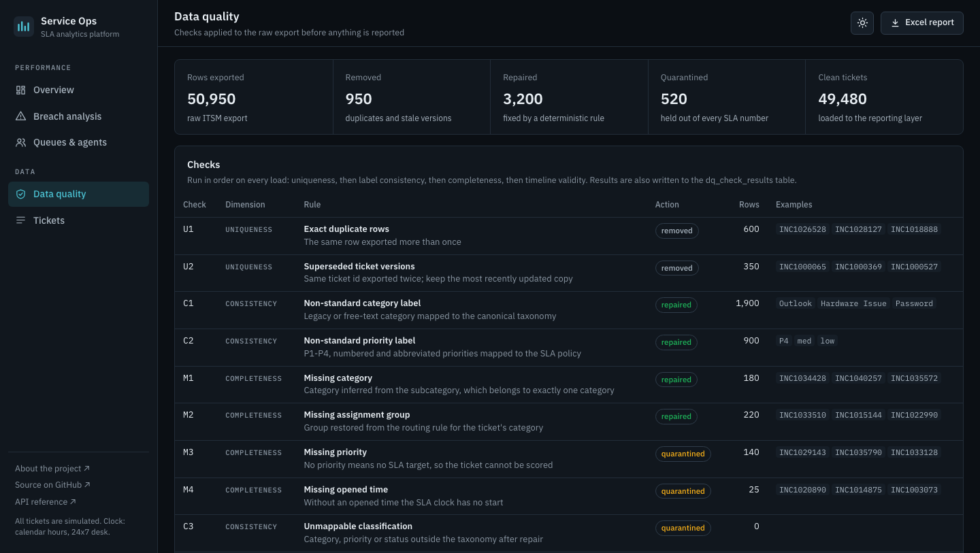Click example ticket INC1020890
The width and height of the screenshot is (980, 553).
[x=802, y=490]
